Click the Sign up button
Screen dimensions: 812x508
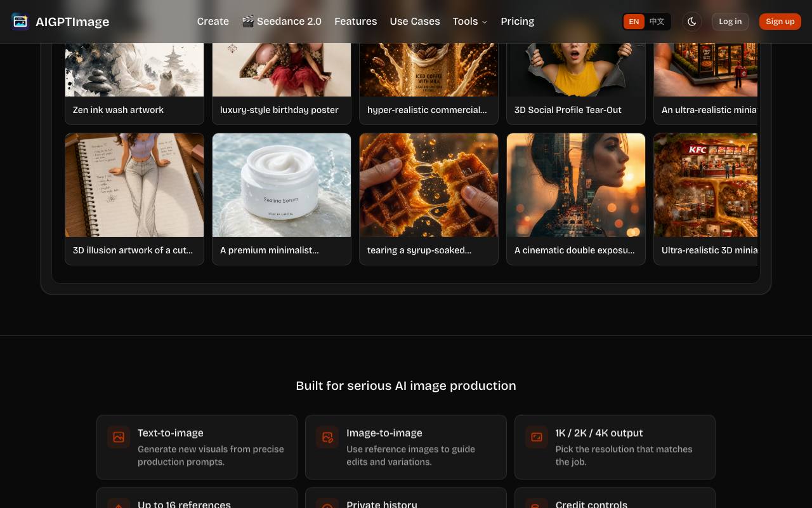(780, 22)
